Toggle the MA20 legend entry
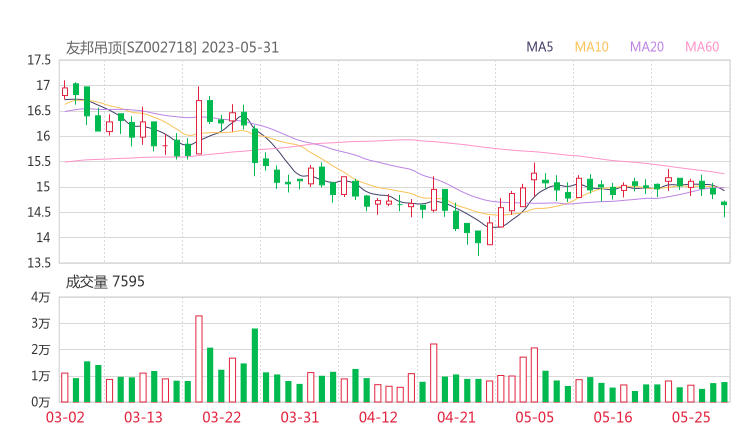This screenshot has height=440, width=740. (x=647, y=47)
